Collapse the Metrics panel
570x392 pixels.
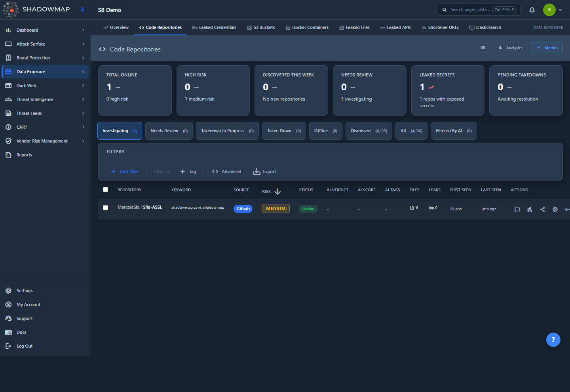(x=547, y=48)
